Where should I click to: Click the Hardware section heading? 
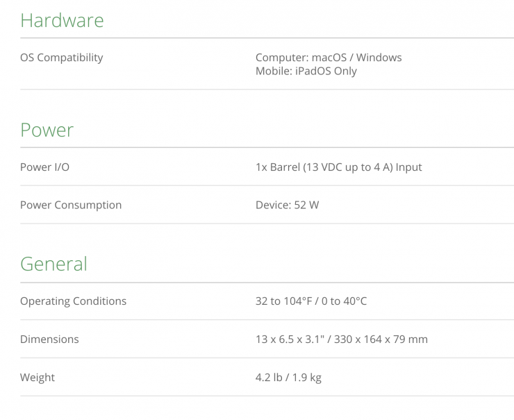(62, 20)
